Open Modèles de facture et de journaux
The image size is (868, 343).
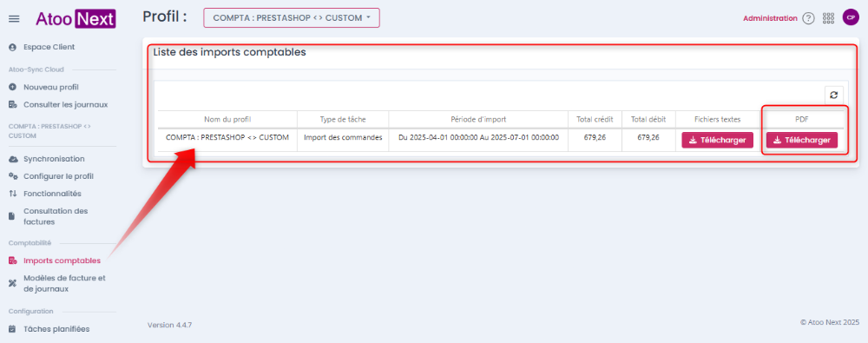(64, 283)
